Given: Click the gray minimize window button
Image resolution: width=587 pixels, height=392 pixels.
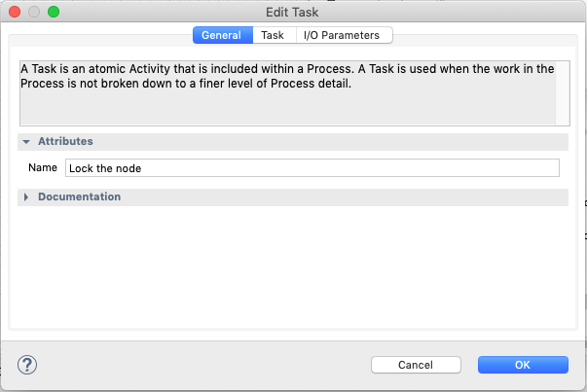Looking at the screenshot, I should coord(34,12).
